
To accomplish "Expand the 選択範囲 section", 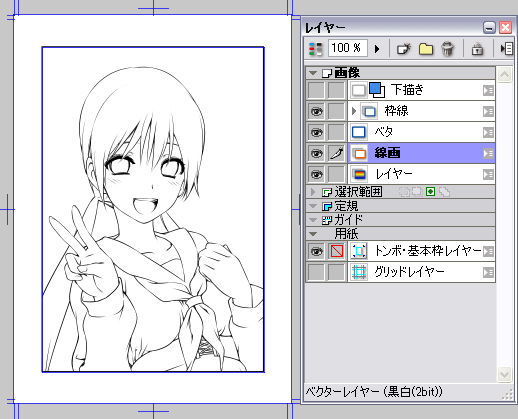I will pyautogui.click(x=313, y=192).
